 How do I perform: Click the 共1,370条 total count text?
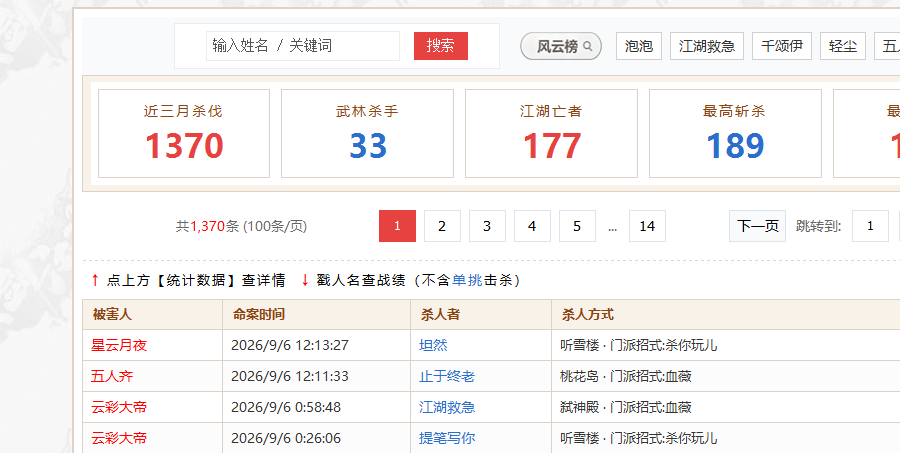coord(207,226)
